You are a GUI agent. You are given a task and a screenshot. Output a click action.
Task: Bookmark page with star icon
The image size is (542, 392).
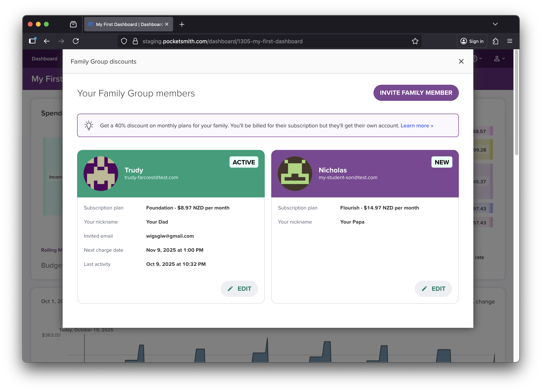[415, 41]
